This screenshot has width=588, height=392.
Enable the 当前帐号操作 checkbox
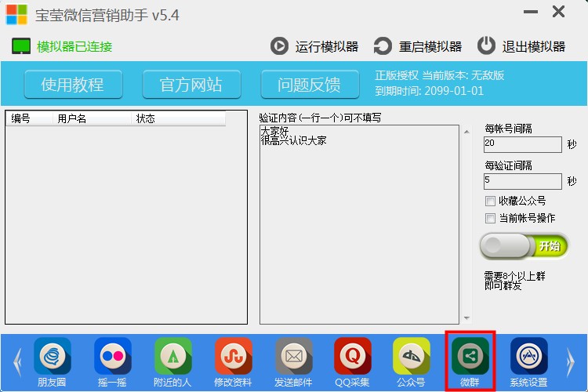point(490,218)
